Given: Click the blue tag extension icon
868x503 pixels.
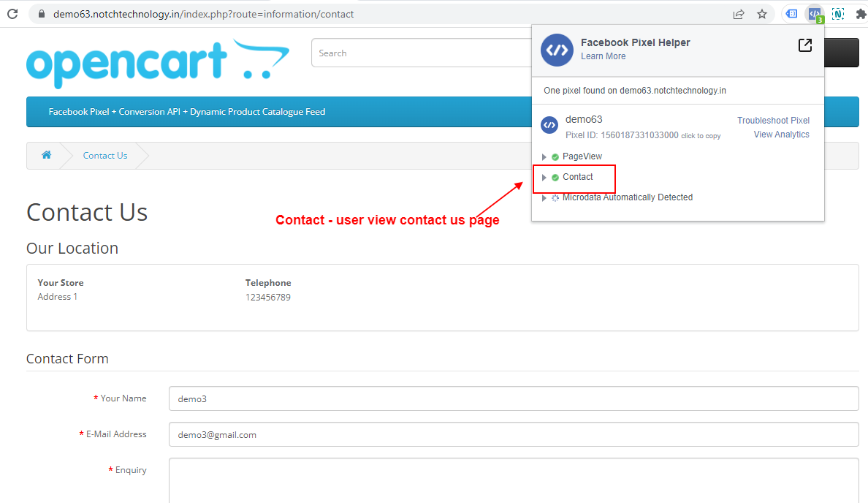Looking at the screenshot, I should pos(791,14).
